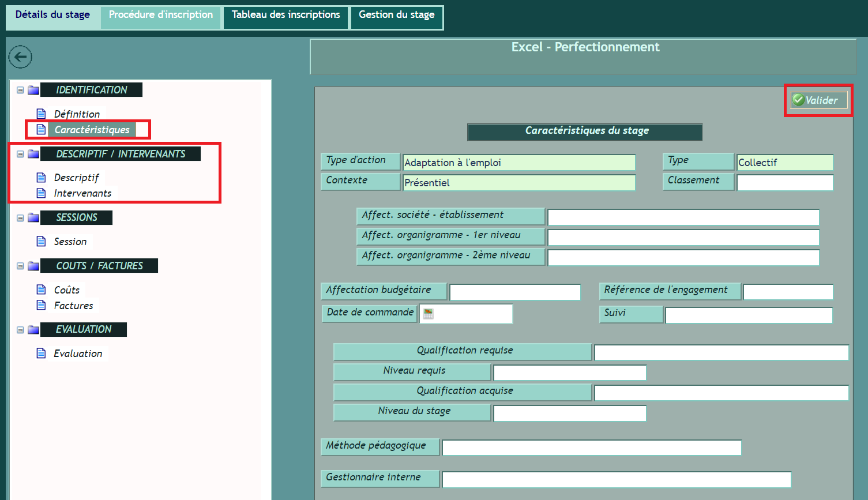868x500 pixels.
Task: Click the green checkmark Valider button
Action: coord(818,100)
